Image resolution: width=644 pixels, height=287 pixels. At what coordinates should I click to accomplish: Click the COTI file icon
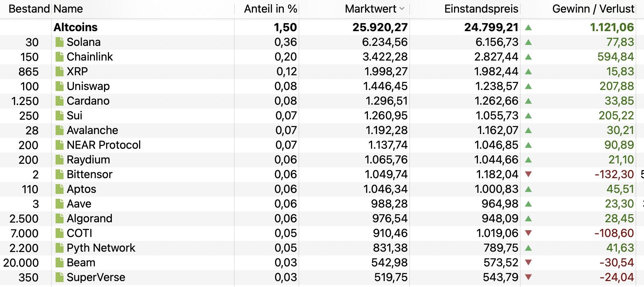[x=60, y=233]
